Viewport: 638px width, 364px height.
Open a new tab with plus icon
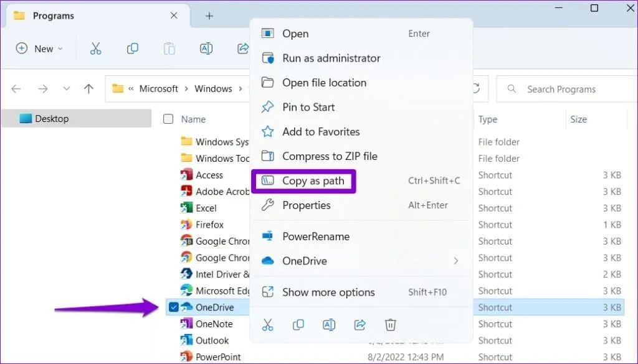pyautogui.click(x=209, y=16)
